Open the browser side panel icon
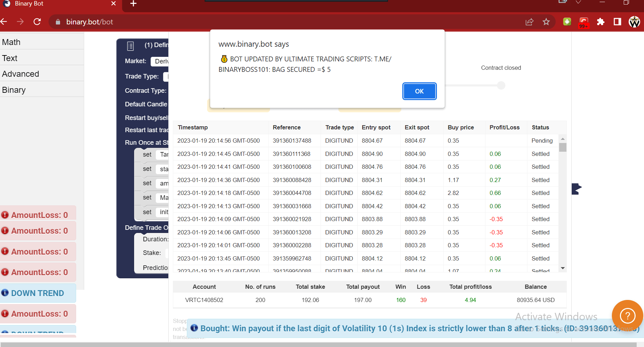The width and height of the screenshot is (644, 347). tap(617, 22)
